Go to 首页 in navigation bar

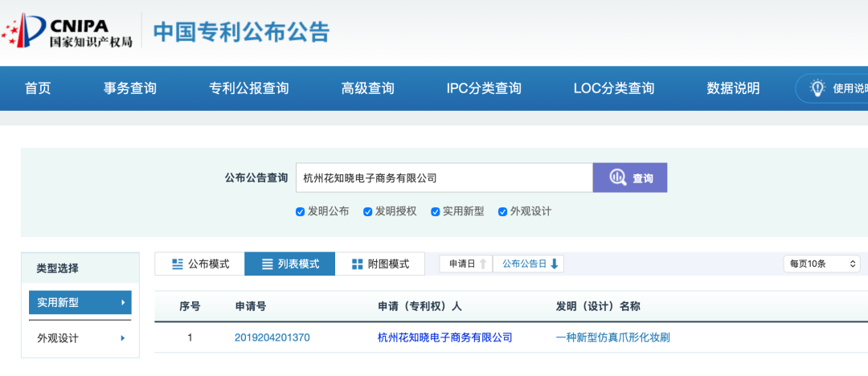[38, 88]
